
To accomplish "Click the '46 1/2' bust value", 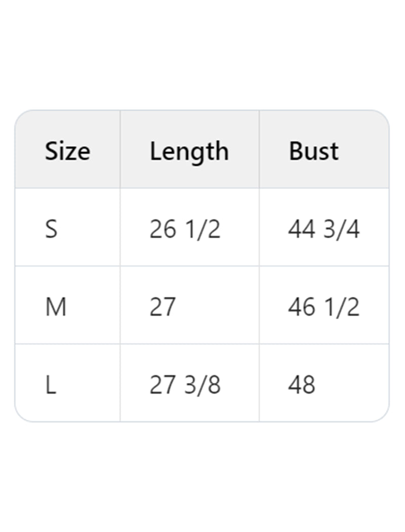I will coord(323,307).
